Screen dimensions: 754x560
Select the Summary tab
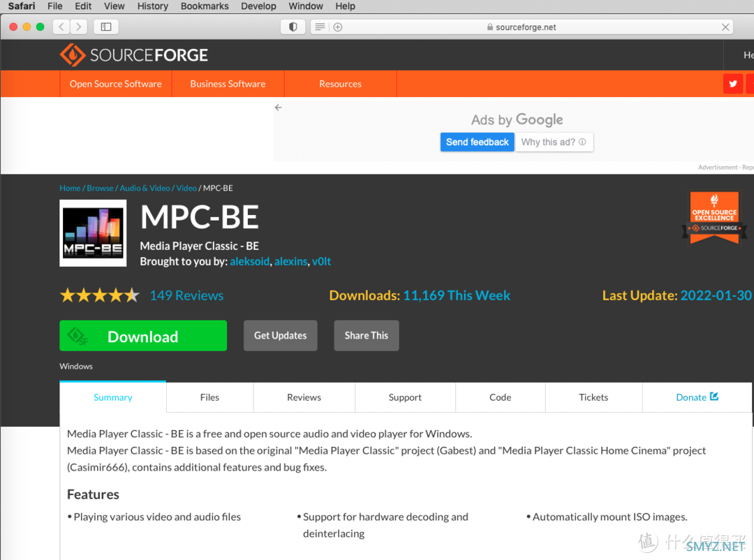[x=112, y=397]
